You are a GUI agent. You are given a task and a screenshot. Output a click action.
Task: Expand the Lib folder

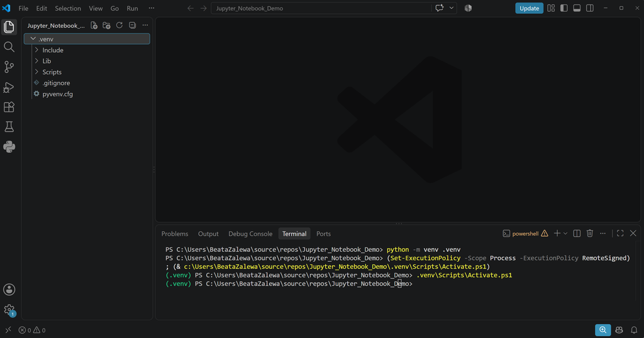coord(87,61)
